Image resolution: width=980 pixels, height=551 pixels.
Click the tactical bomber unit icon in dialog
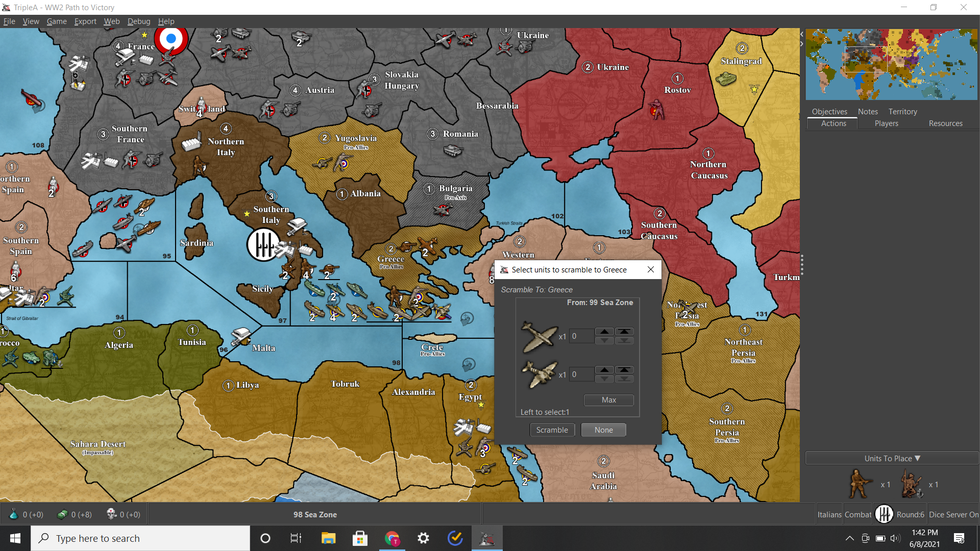[539, 374]
